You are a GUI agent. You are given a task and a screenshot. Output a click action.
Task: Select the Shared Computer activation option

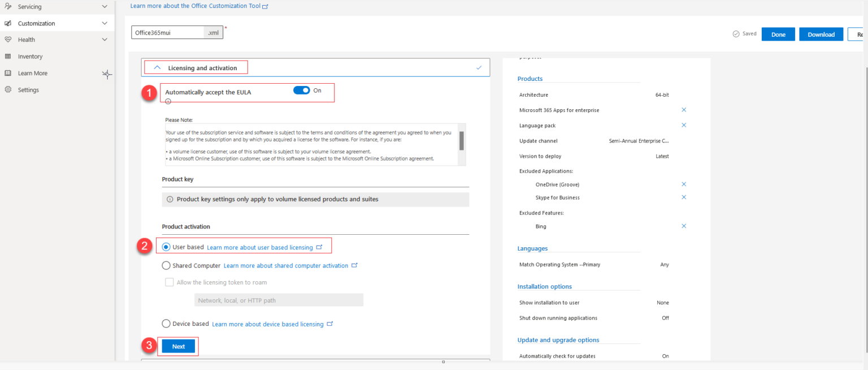pyautogui.click(x=166, y=265)
